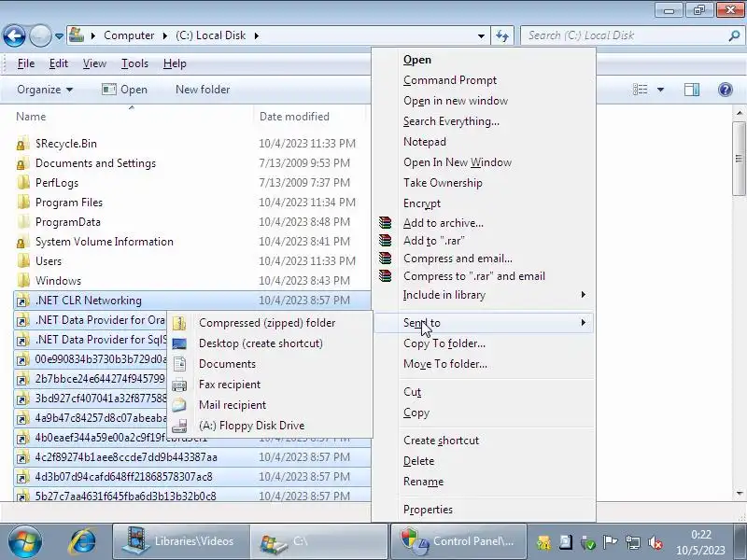Click the Fax recipient icon
The height and width of the screenshot is (560, 747).
[179, 385]
